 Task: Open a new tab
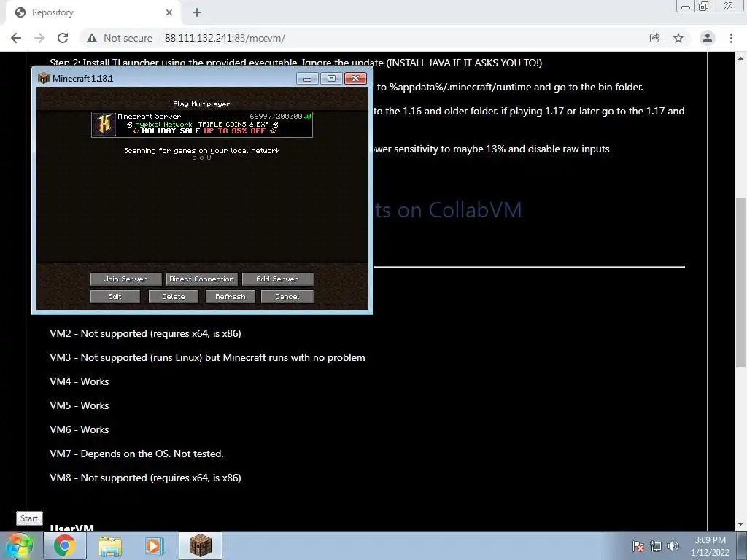click(197, 13)
